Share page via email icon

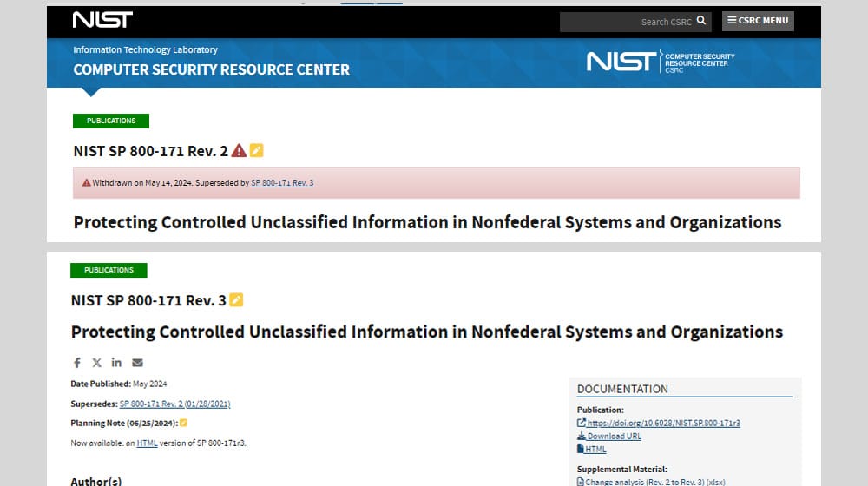pyautogui.click(x=137, y=363)
